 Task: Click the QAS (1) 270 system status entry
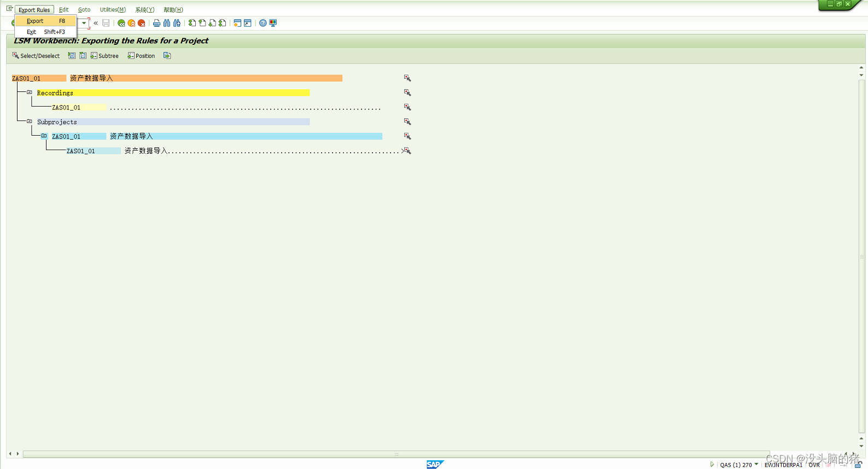tap(736, 465)
